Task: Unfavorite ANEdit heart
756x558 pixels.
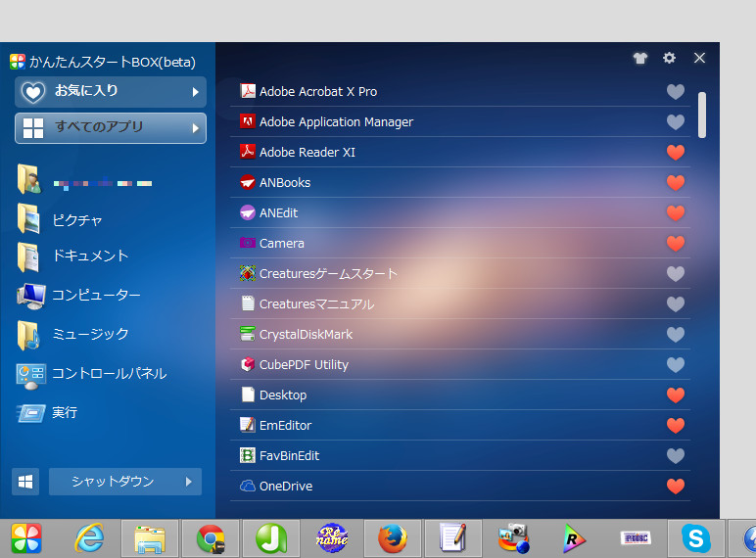Action: 676,213
